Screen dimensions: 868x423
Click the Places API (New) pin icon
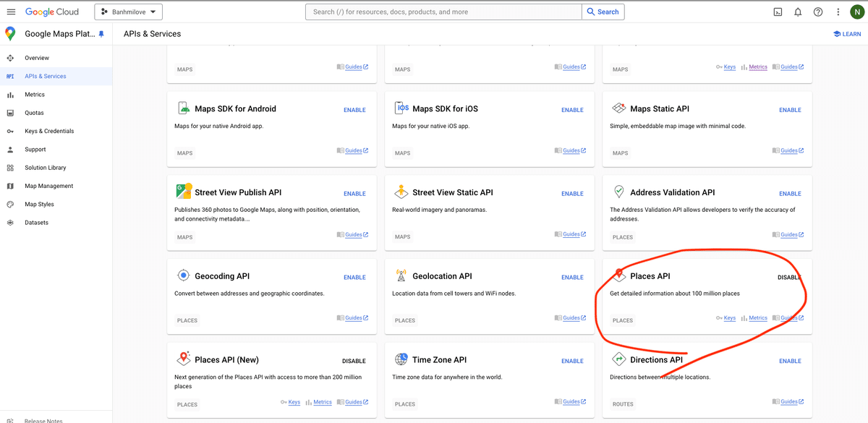click(x=183, y=359)
